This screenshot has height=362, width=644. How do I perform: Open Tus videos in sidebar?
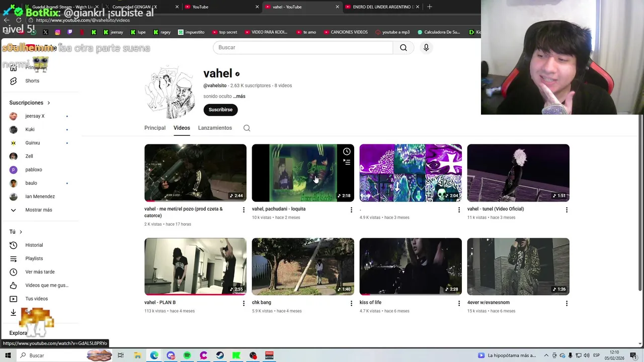(37, 299)
